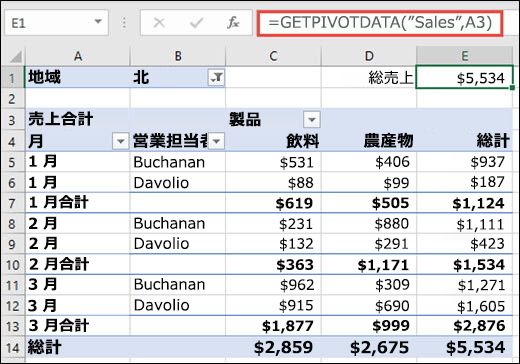Select row 1 header

point(13,78)
